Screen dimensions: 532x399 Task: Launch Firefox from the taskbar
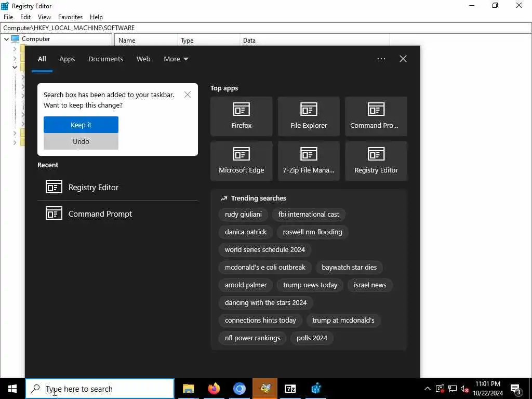click(214, 389)
